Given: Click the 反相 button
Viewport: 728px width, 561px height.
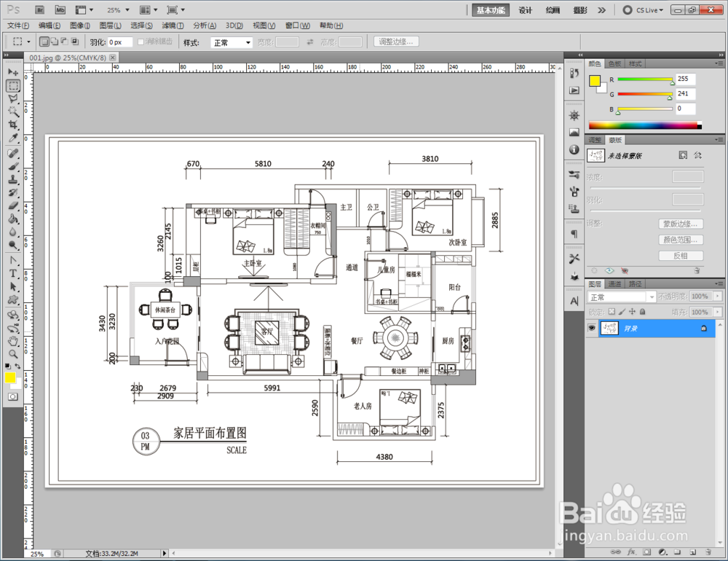Looking at the screenshot, I should pos(681,256).
